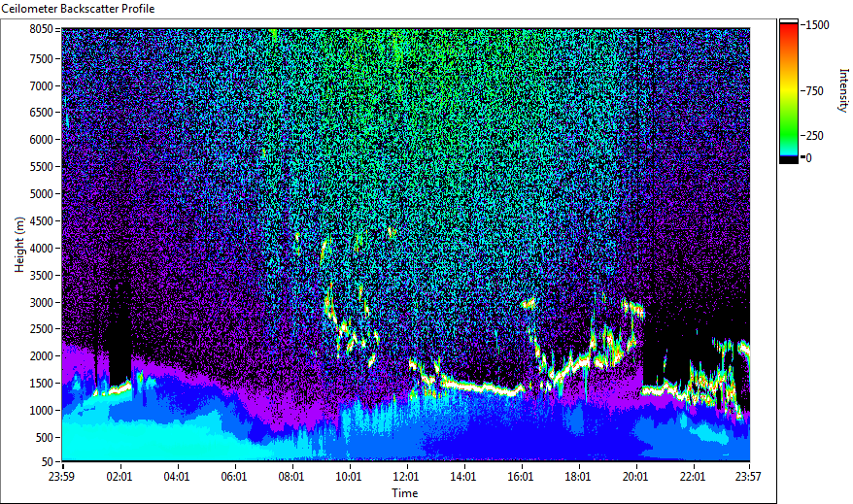
Task: Click the Ceilometer Backscatter Profile title
Action: point(78,9)
